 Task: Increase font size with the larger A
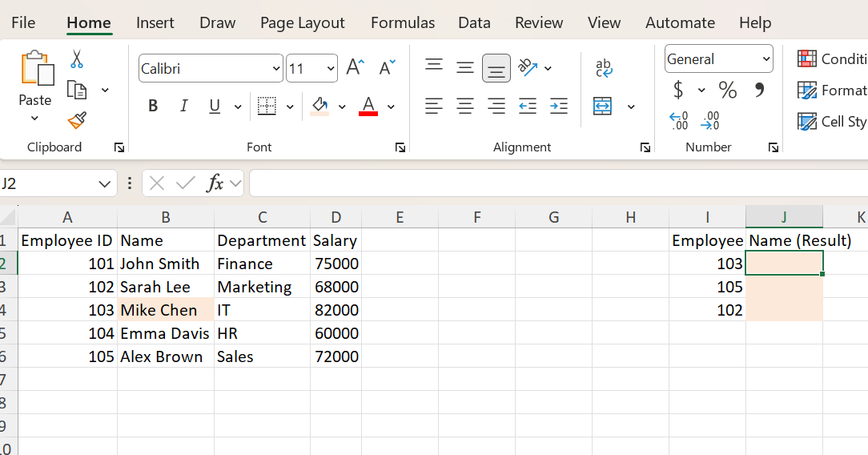coord(355,67)
